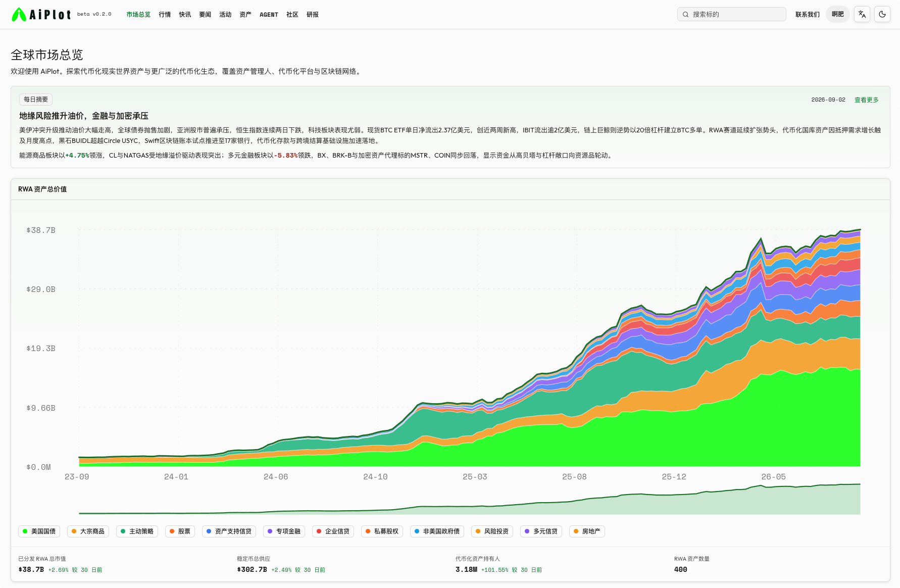
Task: Toggle the 大宗商品 legend series
Action: [88, 531]
